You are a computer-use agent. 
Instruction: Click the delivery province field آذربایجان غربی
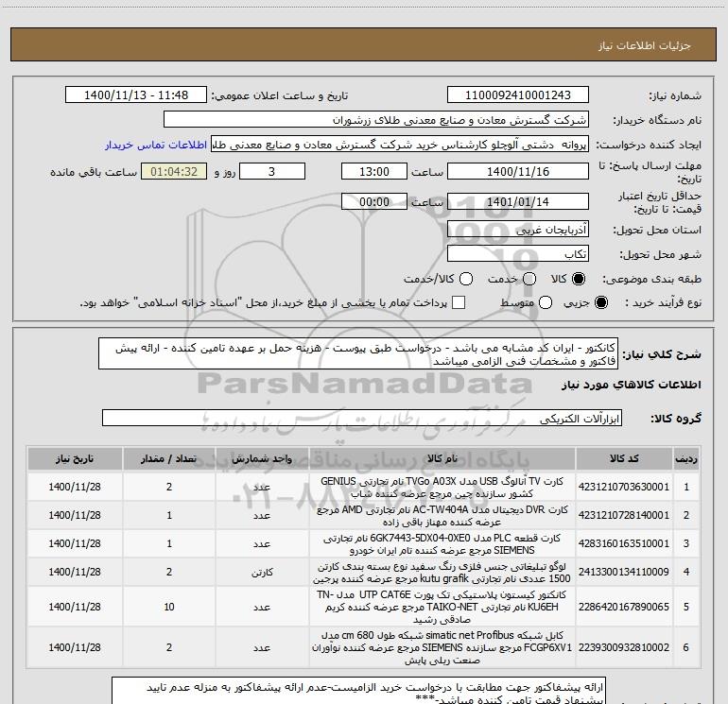(x=518, y=229)
